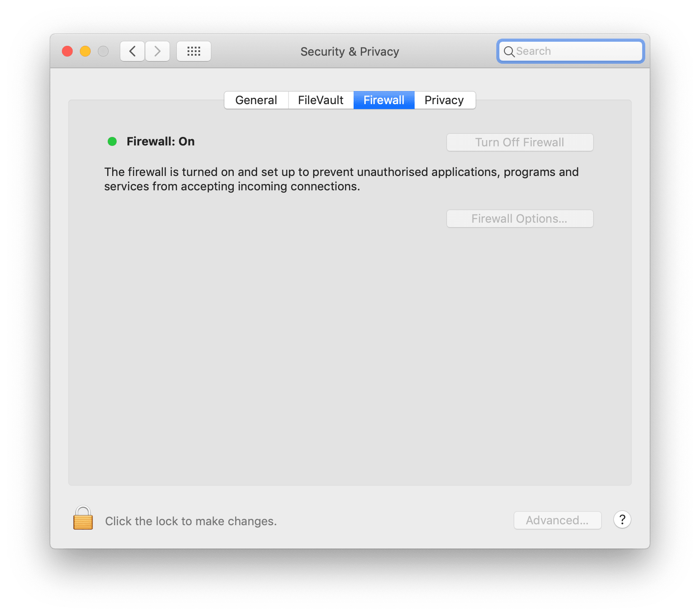The image size is (700, 615).
Task: Focus the Search field
Action: (571, 51)
